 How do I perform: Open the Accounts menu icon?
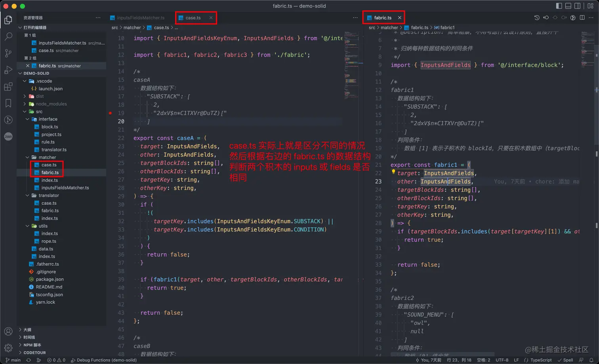tap(8, 332)
